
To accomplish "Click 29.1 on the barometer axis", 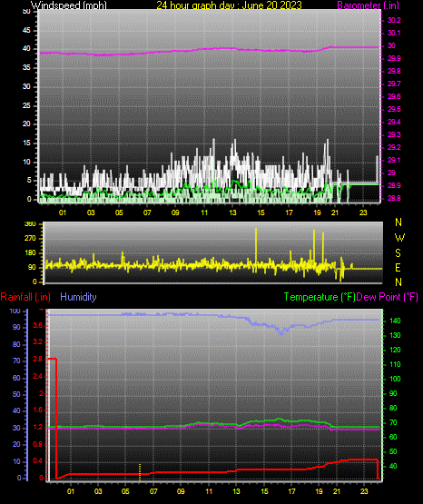I will pyautogui.click(x=394, y=160).
